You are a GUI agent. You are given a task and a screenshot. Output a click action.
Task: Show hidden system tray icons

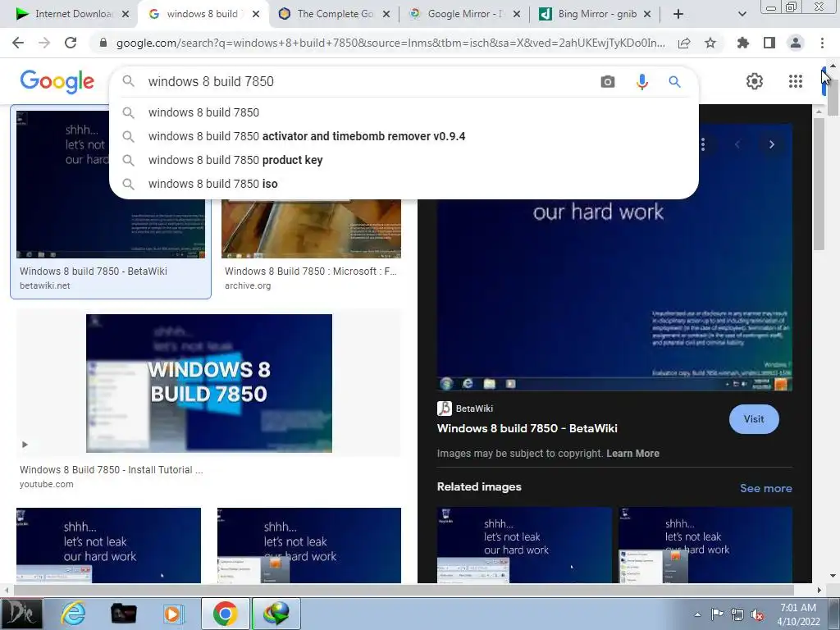click(x=697, y=615)
